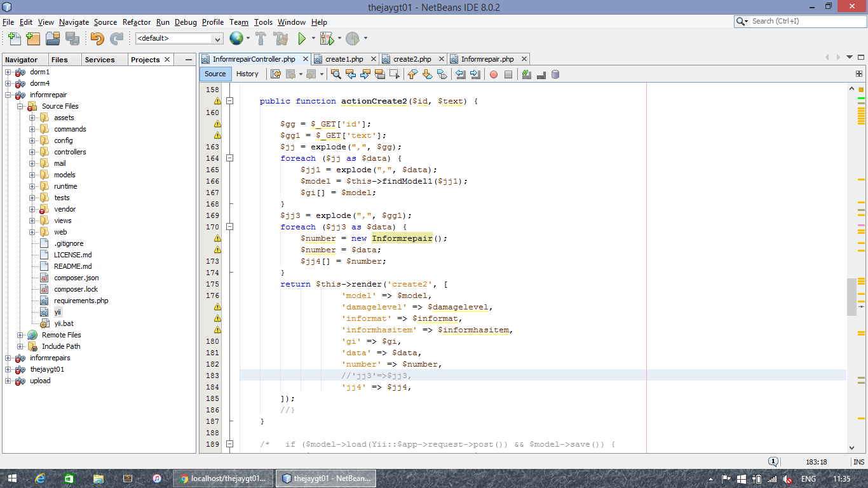The image size is (868, 488).
Task: Expand the dorm1 project node
Action: (8, 72)
